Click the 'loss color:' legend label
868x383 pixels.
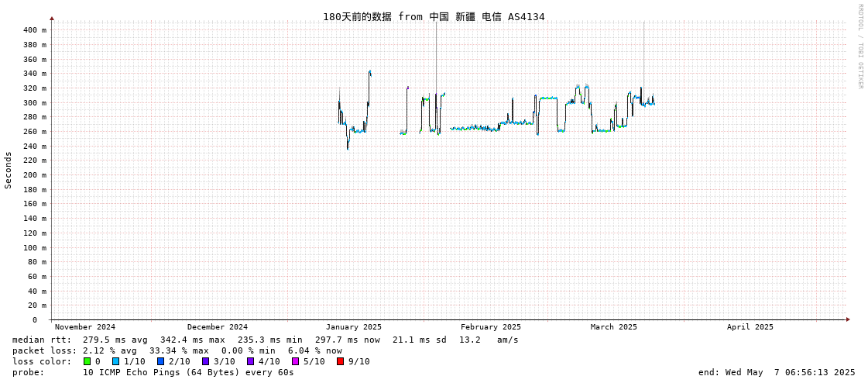click(x=42, y=361)
